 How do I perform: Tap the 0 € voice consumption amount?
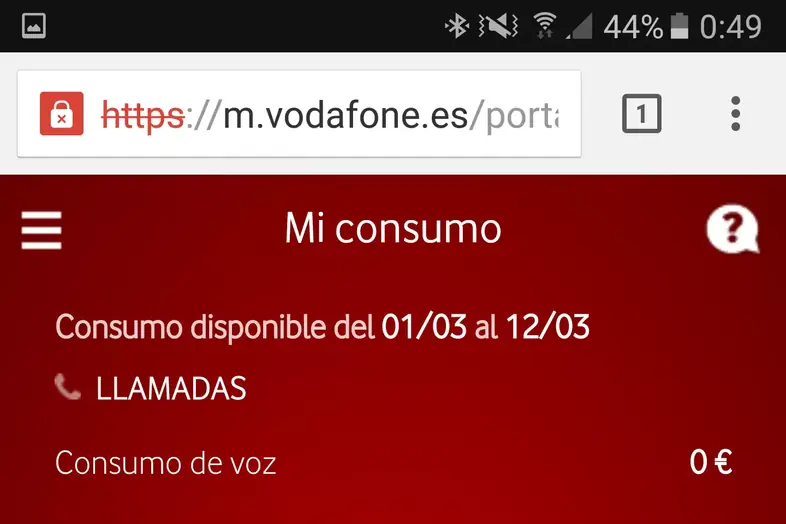pos(711,462)
